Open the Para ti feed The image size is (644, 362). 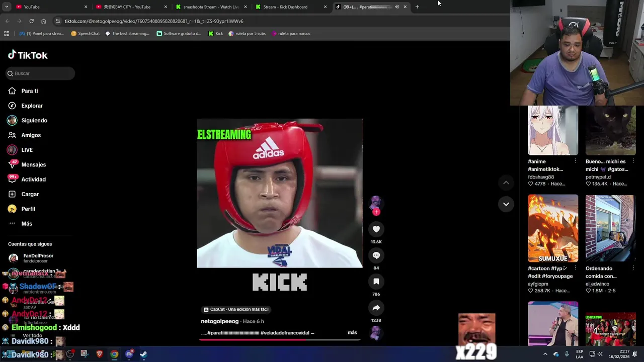[30, 91]
